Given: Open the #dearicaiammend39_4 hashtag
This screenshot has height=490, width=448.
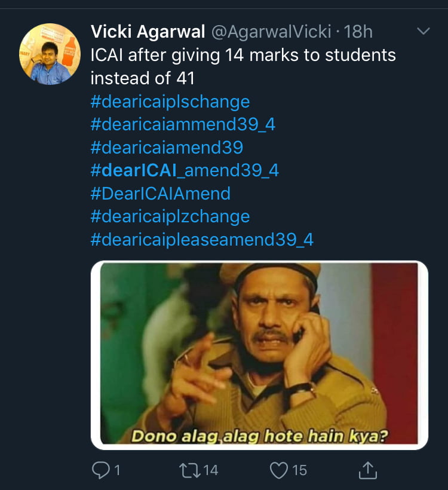Looking at the screenshot, I should pyautogui.click(x=182, y=124).
